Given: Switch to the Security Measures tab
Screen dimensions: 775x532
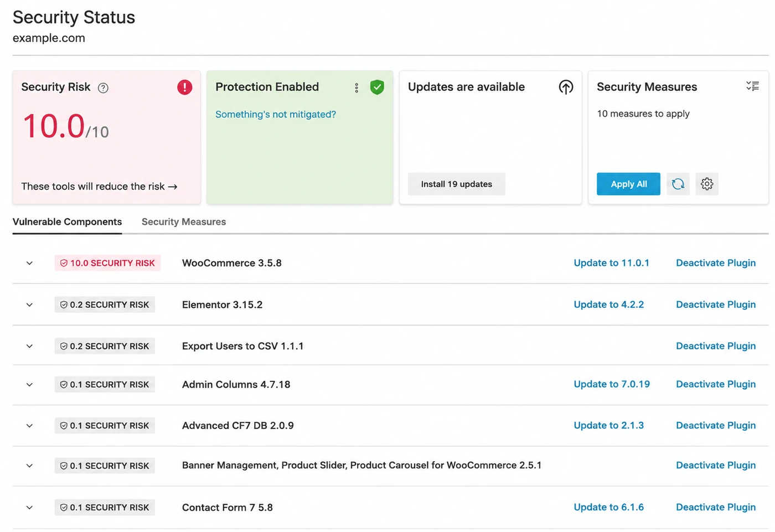Looking at the screenshot, I should (184, 221).
